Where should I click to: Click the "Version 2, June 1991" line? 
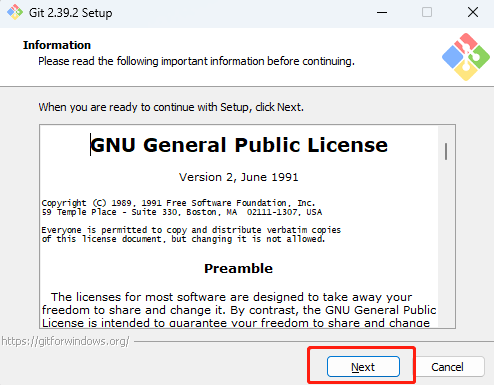pyautogui.click(x=239, y=177)
